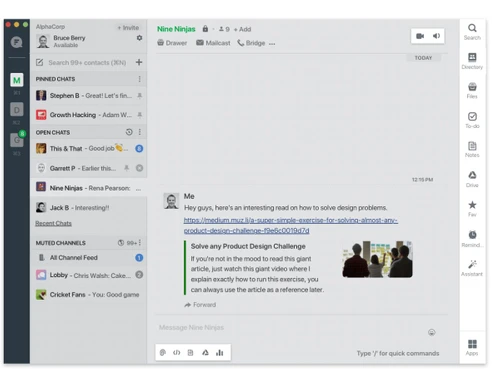Toggle the mute clock in Muted Channels header
Viewport: 500px width, 375px height.
(x=121, y=243)
